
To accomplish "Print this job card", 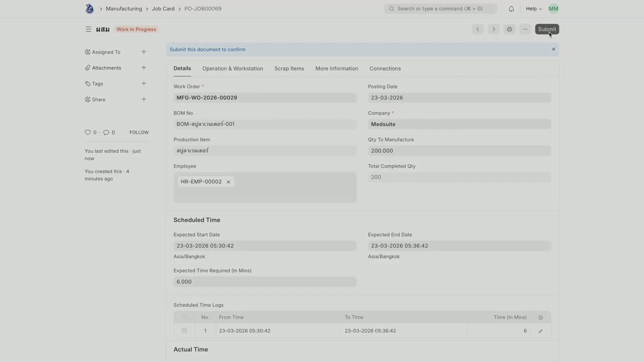I will point(510,29).
